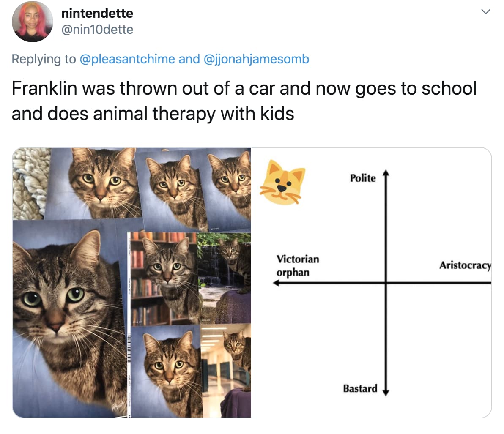Select the @nin10dette handle
This screenshot has width=504, height=434.
[x=98, y=30]
